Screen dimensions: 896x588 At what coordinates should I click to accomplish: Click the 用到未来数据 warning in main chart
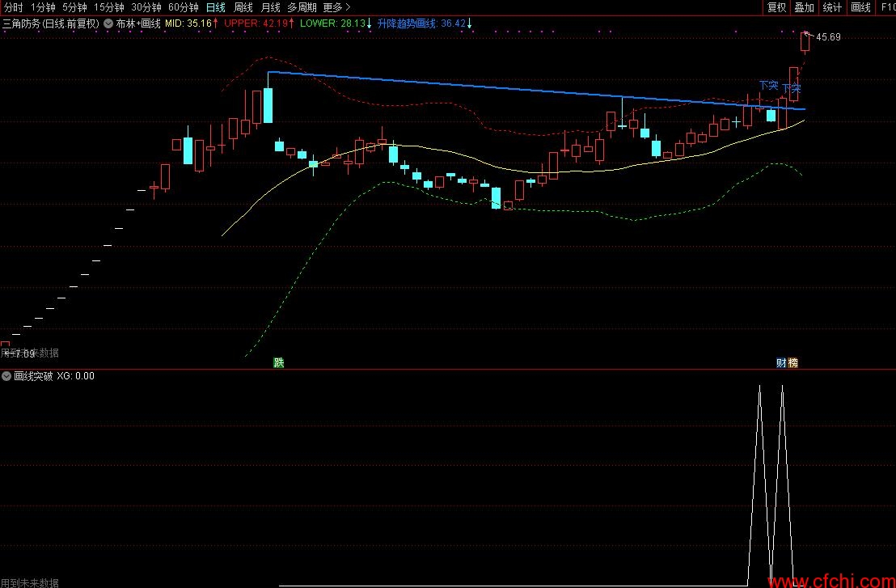point(30,353)
